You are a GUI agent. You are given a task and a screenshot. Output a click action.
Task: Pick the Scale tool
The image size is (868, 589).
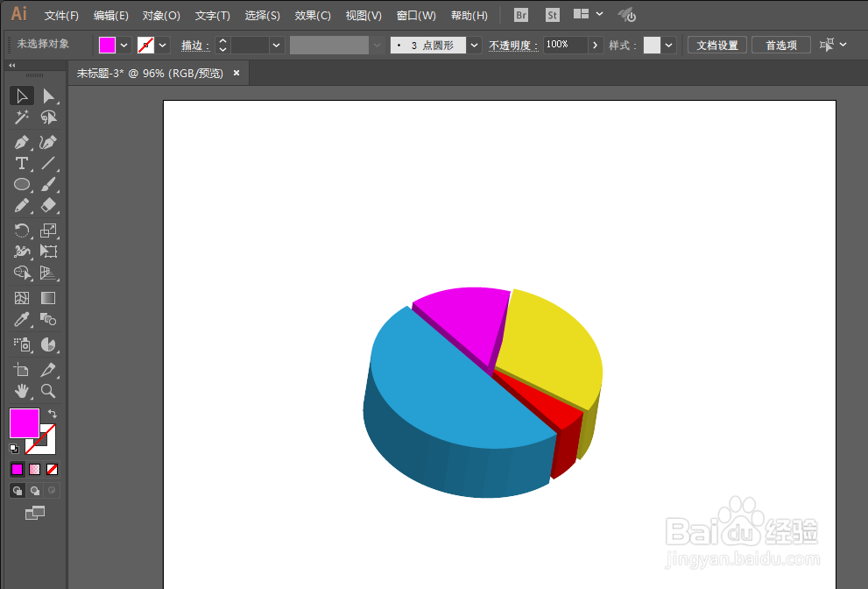point(48,230)
